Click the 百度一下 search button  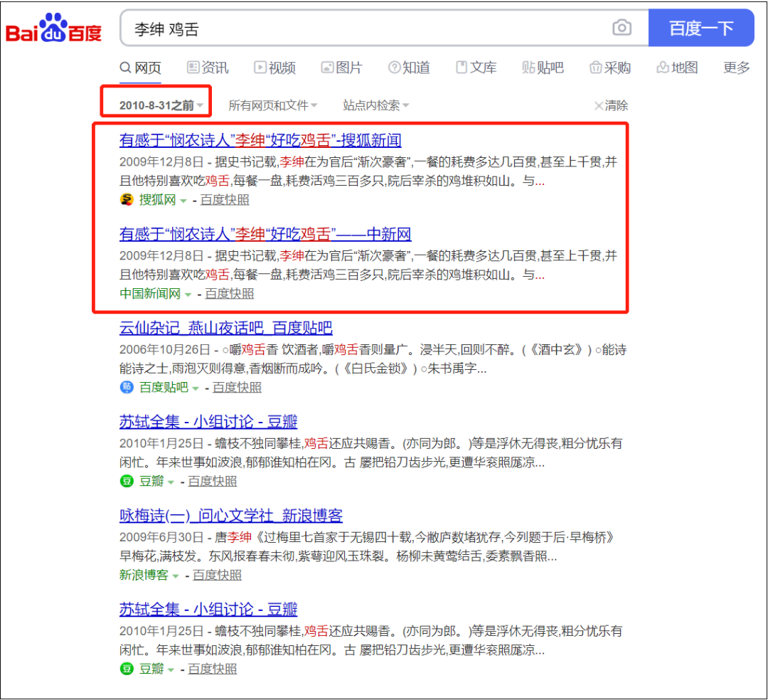click(x=700, y=28)
